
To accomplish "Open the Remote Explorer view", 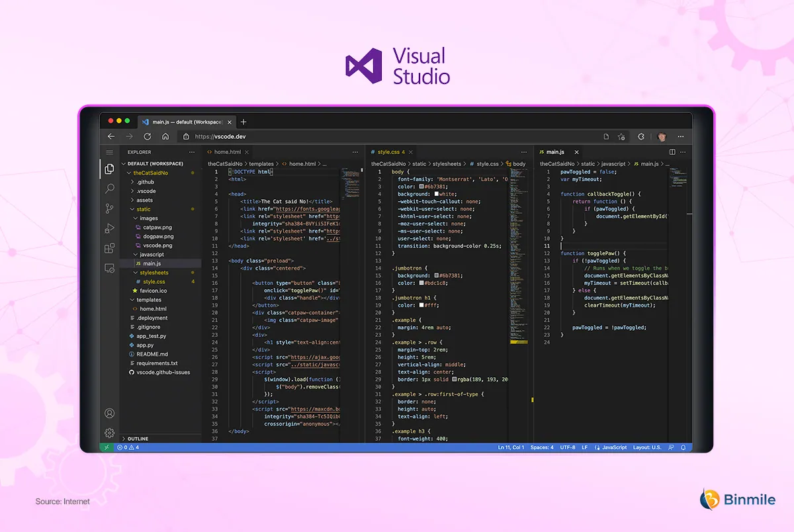I will [109, 268].
